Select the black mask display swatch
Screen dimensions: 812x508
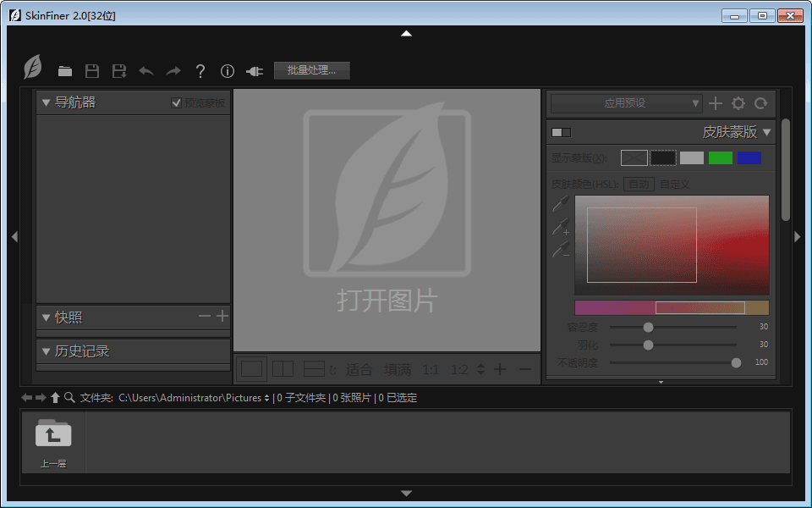(x=663, y=157)
